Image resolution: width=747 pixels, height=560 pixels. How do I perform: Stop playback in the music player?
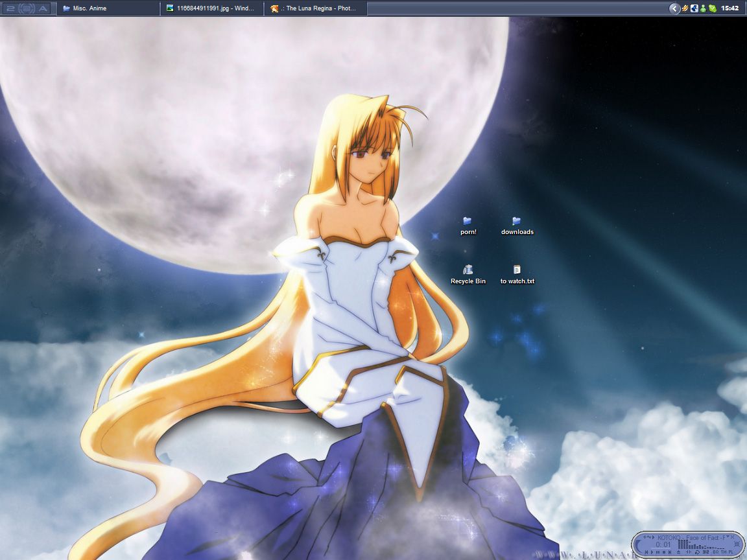[664, 552]
